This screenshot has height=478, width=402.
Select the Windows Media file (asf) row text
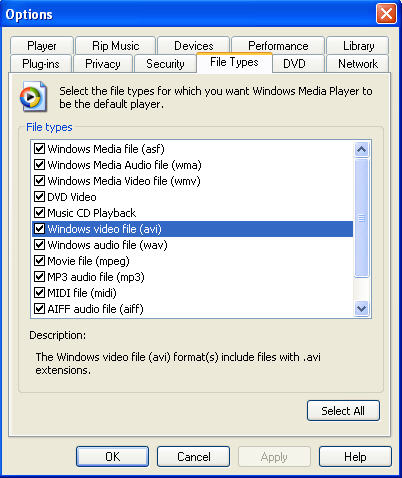(106, 149)
